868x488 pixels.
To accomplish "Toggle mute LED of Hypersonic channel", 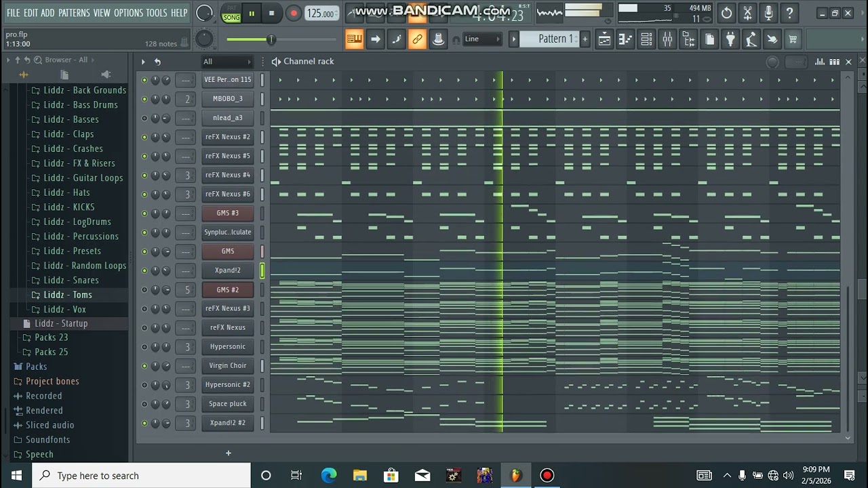I will coord(144,346).
